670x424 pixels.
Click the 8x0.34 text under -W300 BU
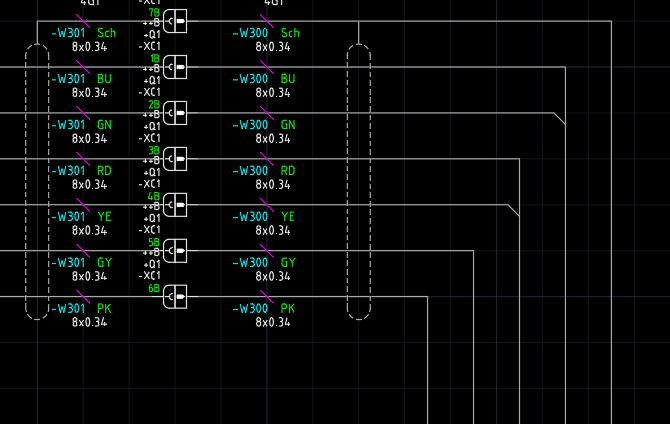coord(273,93)
